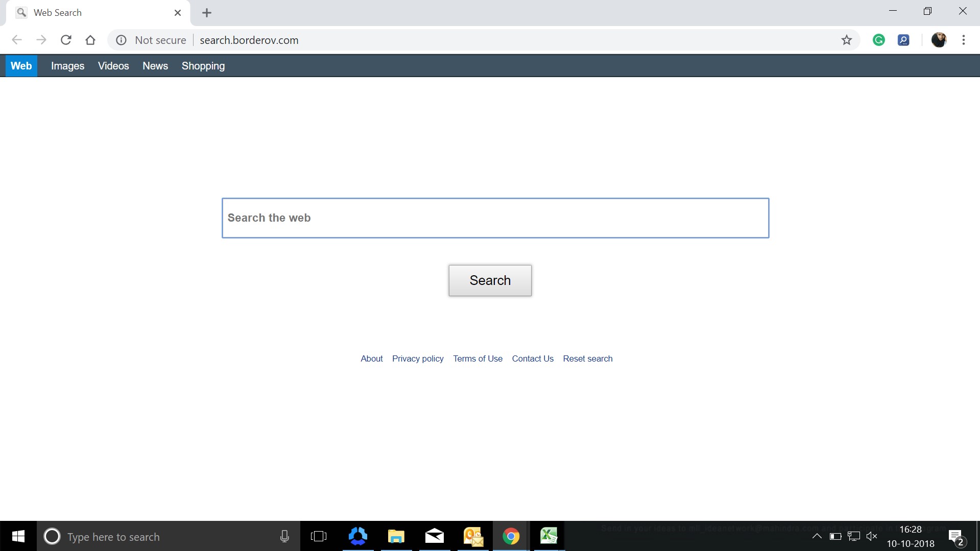Expand hidden icons in system tray
This screenshot has width=980, height=551.
(x=817, y=536)
